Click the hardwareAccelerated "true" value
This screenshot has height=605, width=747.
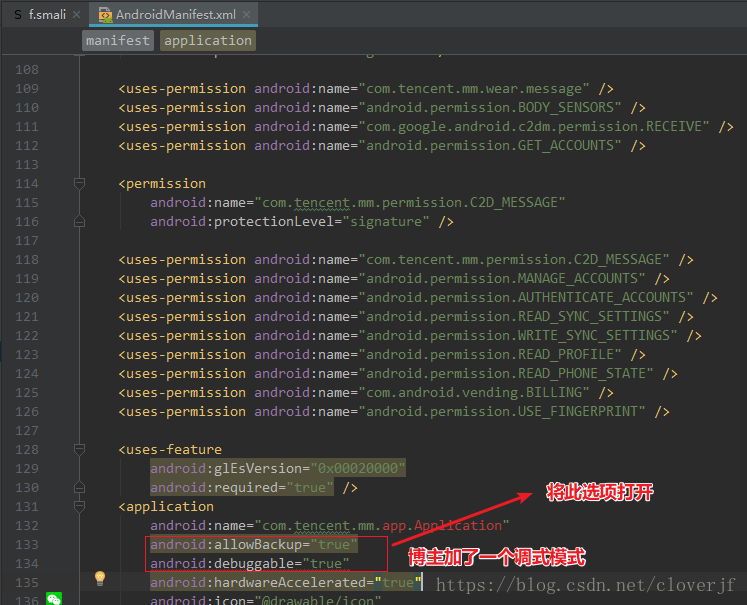(398, 583)
